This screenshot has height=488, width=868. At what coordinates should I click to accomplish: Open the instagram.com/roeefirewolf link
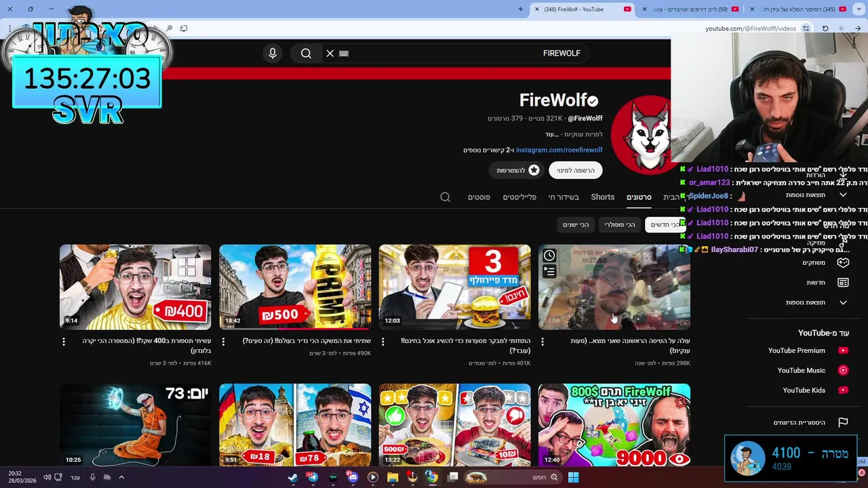(x=559, y=150)
